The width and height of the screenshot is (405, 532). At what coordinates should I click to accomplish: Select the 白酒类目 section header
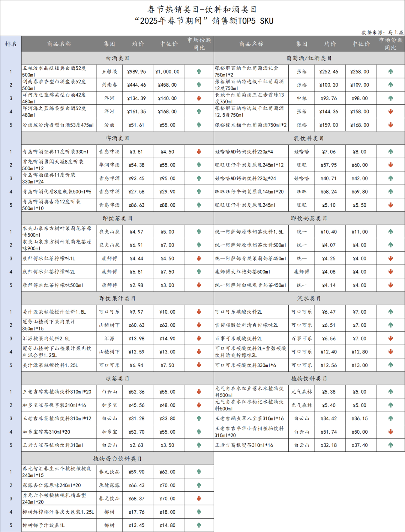pos(117,58)
